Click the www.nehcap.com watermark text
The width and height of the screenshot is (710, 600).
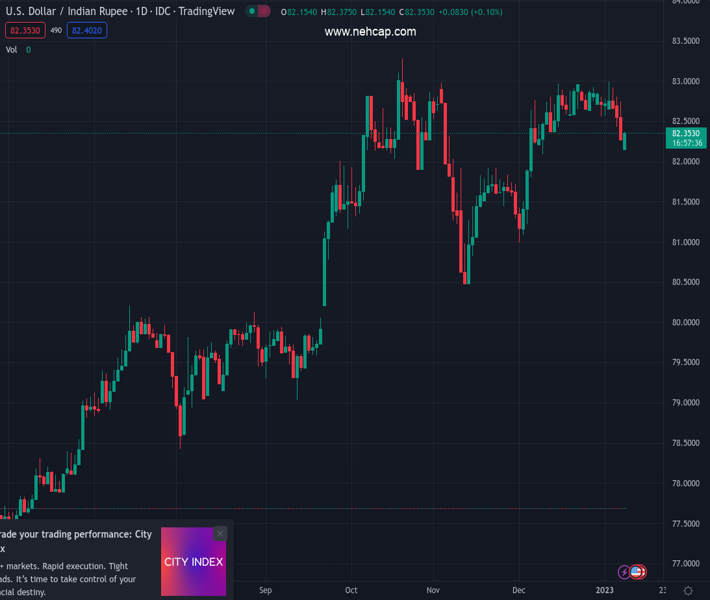click(x=370, y=32)
